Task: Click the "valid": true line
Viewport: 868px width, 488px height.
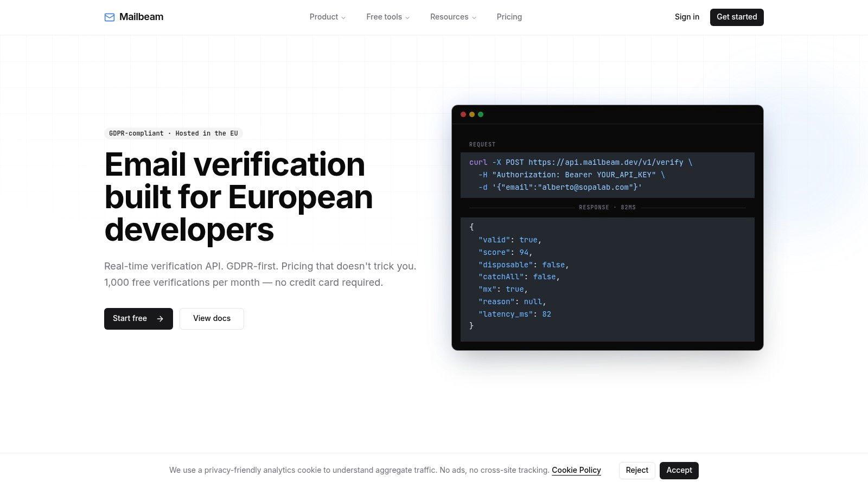Action: [510, 240]
